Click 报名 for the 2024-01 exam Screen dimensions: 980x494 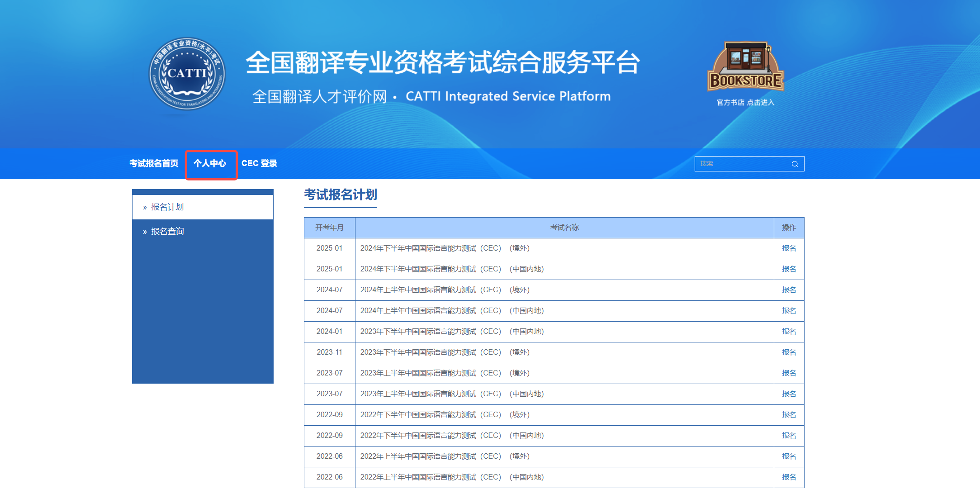pyautogui.click(x=789, y=332)
